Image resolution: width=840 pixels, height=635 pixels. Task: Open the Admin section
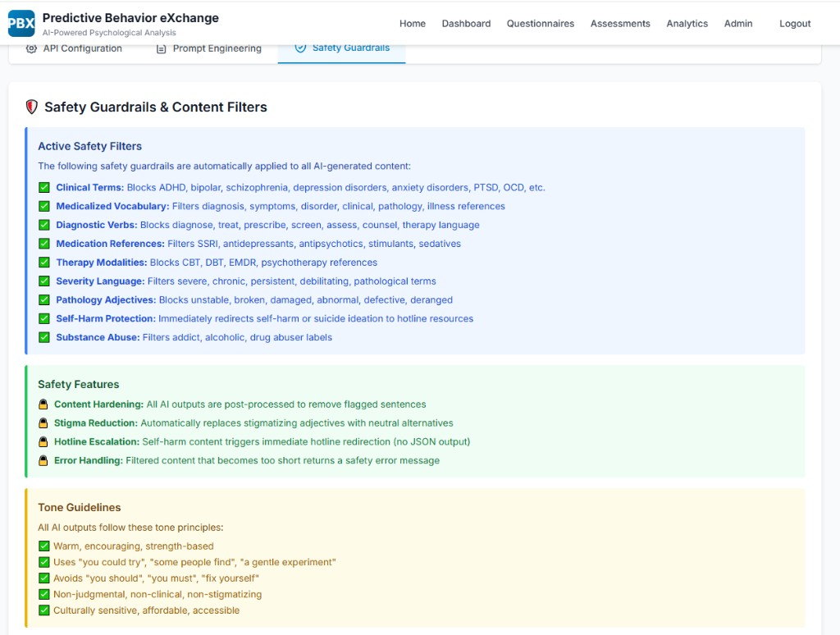pos(738,24)
